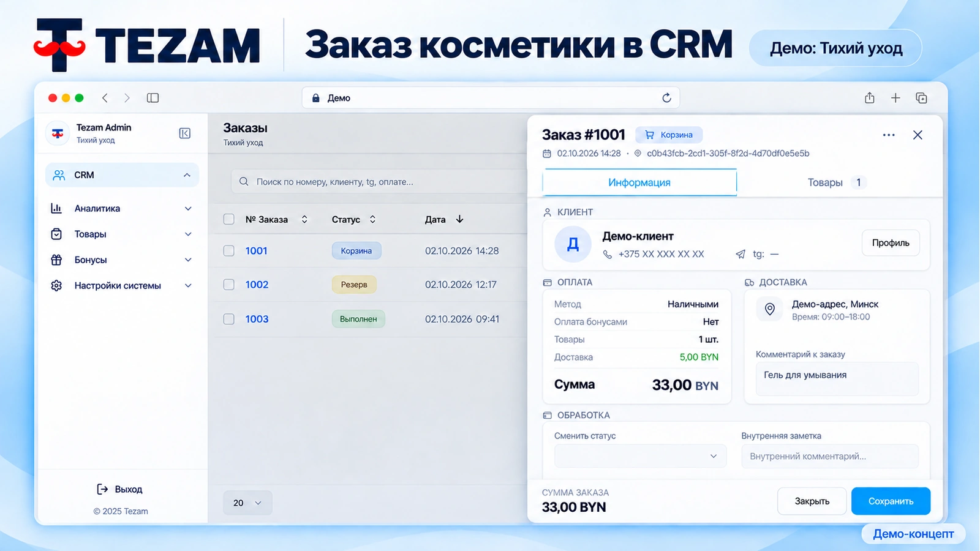Open the Профиль of Демо-клиент
The image size is (980, 551).
click(x=891, y=243)
